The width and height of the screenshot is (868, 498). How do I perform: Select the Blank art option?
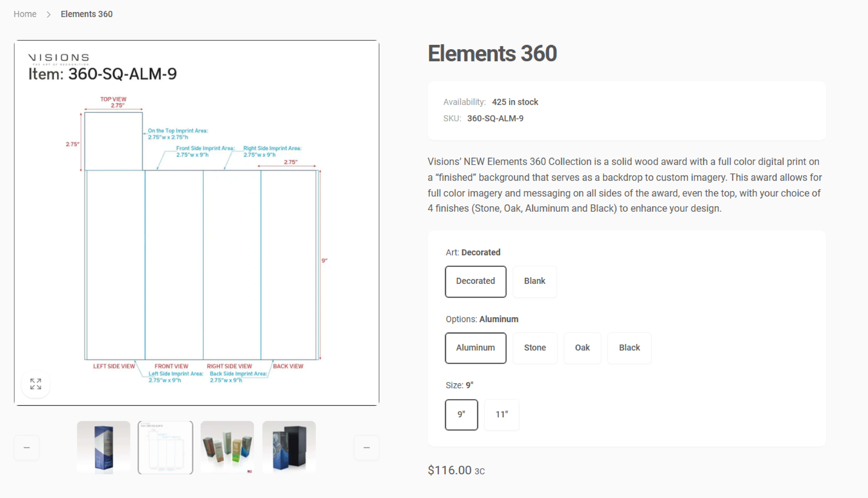534,281
